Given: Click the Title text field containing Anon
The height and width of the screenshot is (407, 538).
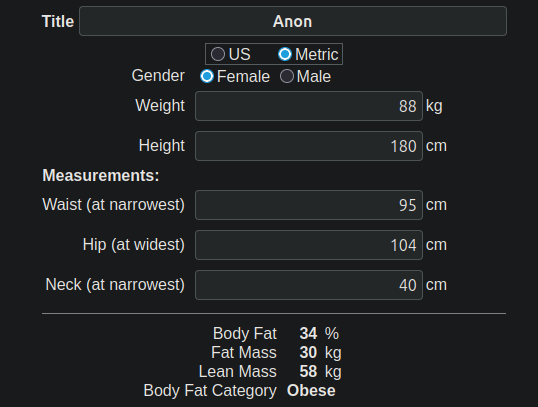Looking at the screenshot, I should pyautogui.click(x=293, y=21).
